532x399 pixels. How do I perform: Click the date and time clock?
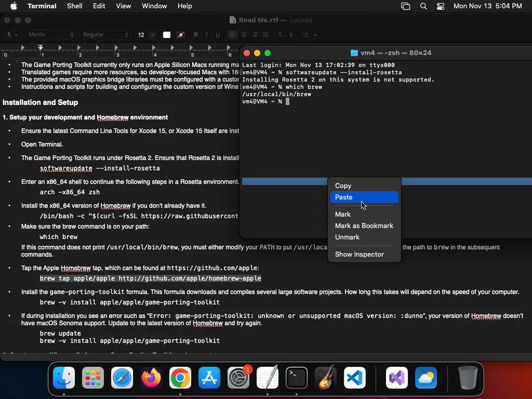(487, 6)
